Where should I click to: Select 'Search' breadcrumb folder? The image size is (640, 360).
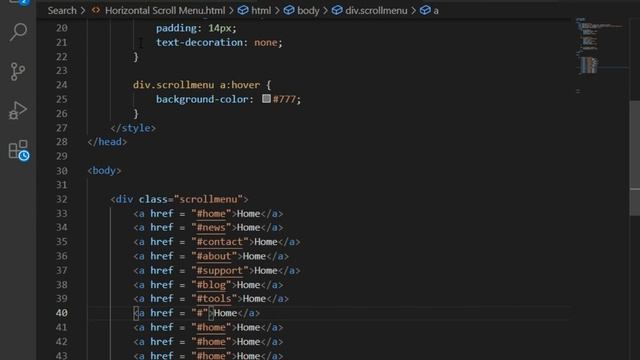pos(62,11)
